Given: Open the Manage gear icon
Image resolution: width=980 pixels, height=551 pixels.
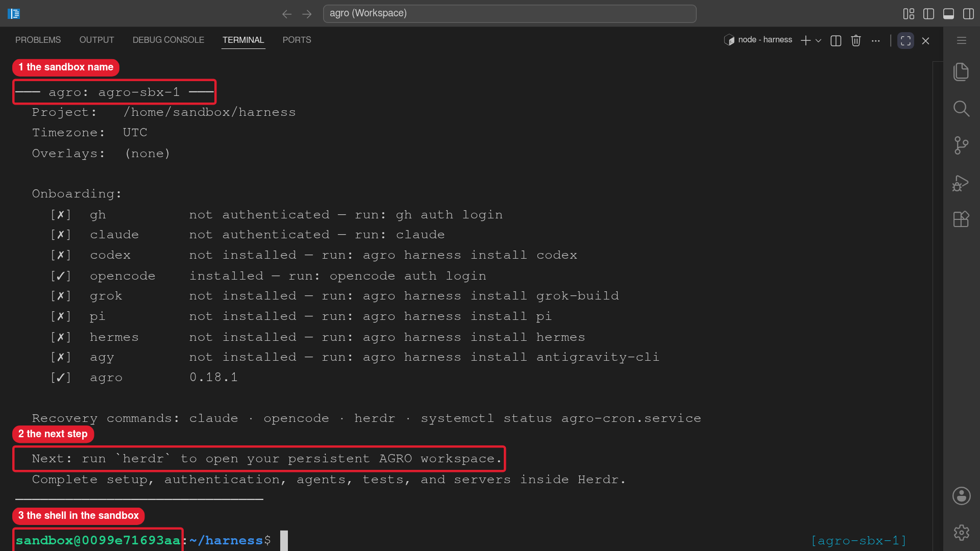Looking at the screenshot, I should 961,533.
